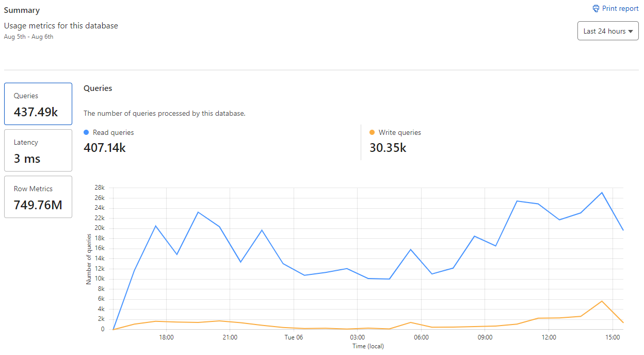Click the Summary heading
This screenshot has width=644, height=355.
coord(22,10)
